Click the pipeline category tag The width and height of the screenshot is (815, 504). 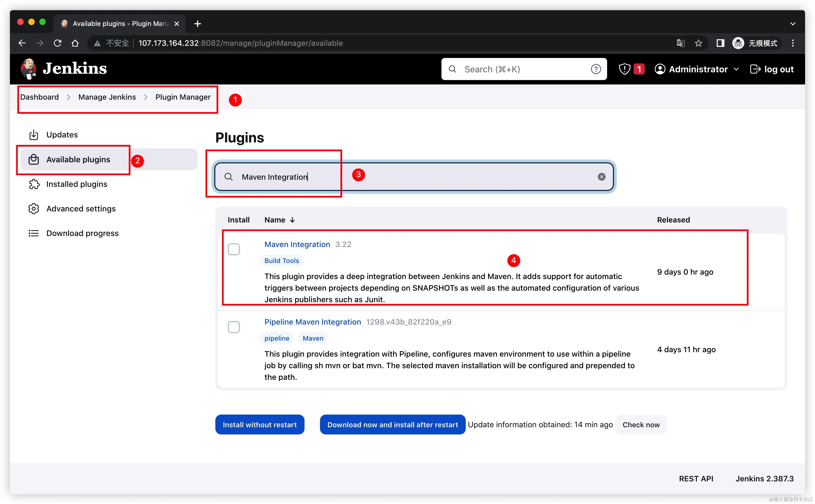277,338
